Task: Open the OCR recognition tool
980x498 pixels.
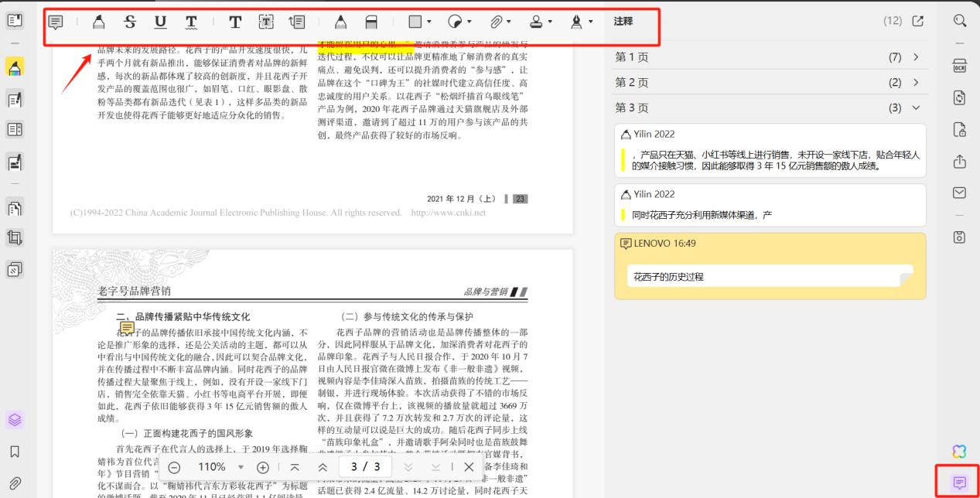Action: pyautogui.click(x=960, y=64)
